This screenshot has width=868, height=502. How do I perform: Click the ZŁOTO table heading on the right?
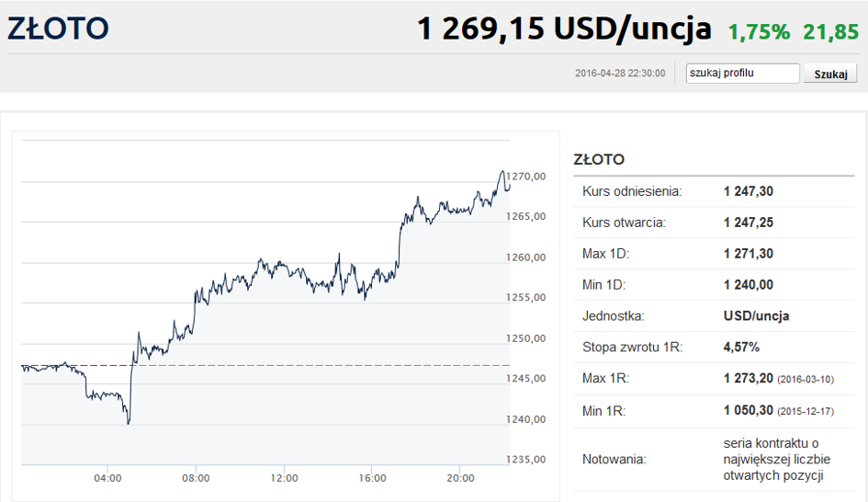(x=599, y=160)
